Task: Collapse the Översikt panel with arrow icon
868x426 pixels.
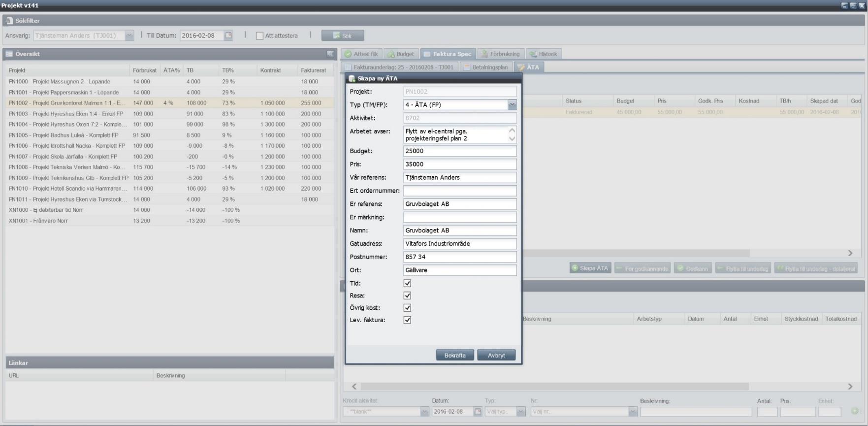Action: coord(330,54)
